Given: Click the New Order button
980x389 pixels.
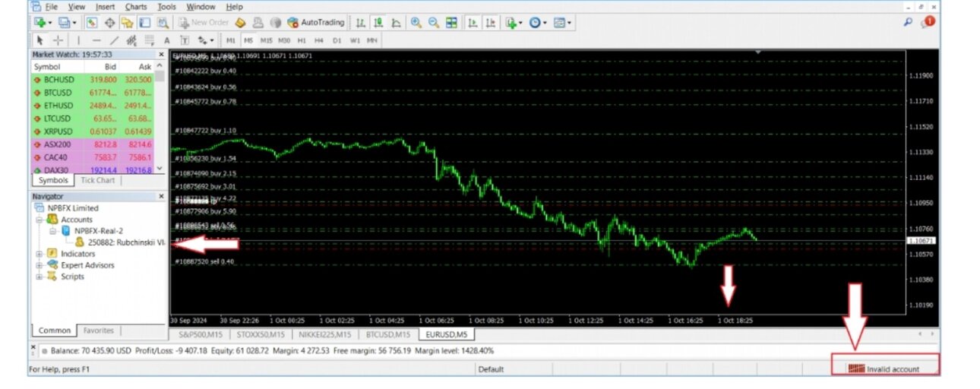Looking at the screenshot, I should pos(203,23).
